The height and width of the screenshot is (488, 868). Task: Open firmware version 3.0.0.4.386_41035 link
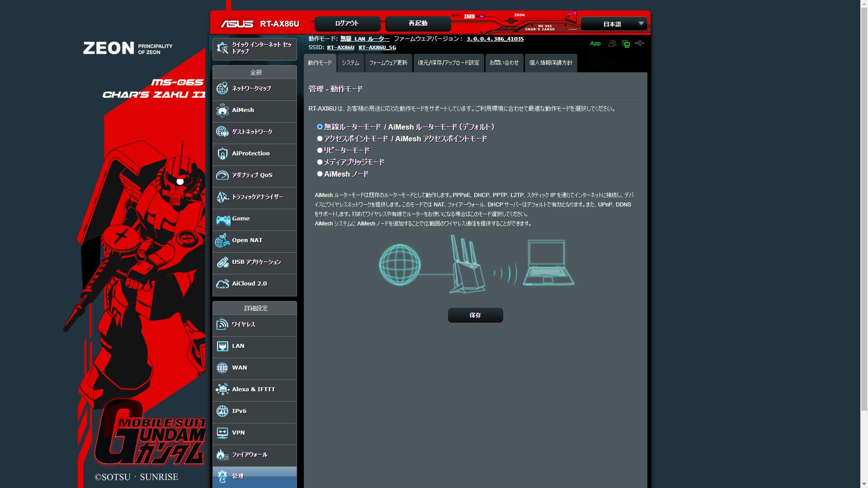[495, 39]
